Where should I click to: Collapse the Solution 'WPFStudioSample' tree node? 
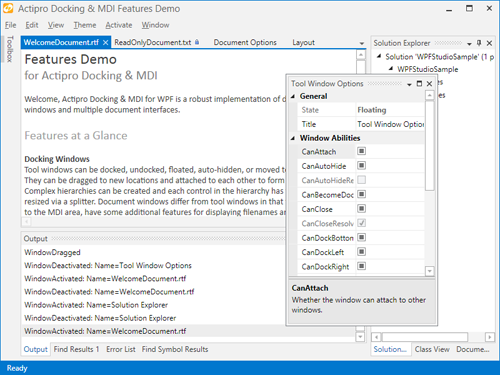tap(379, 56)
